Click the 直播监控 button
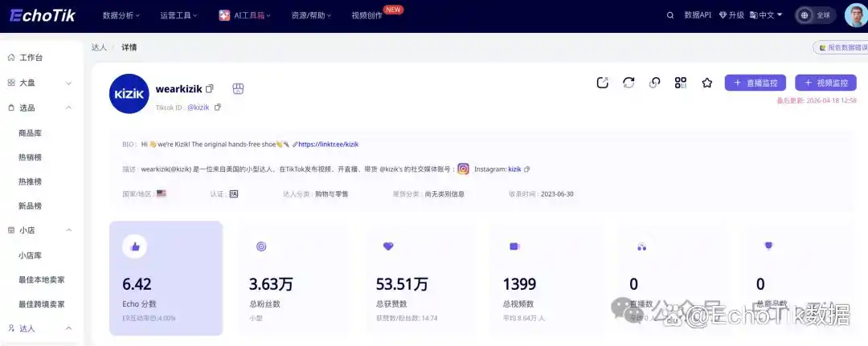The height and width of the screenshot is (346, 868). [x=755, y=83]
